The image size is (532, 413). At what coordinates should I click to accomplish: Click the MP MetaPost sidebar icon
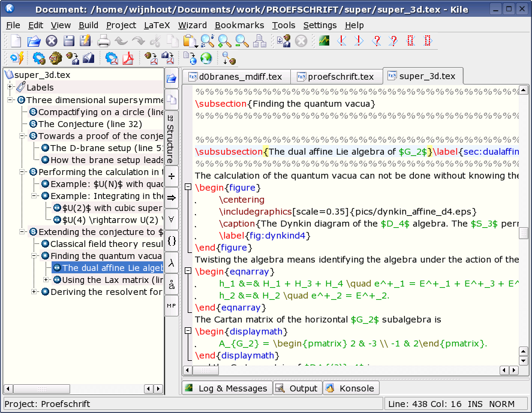(172, 306)
